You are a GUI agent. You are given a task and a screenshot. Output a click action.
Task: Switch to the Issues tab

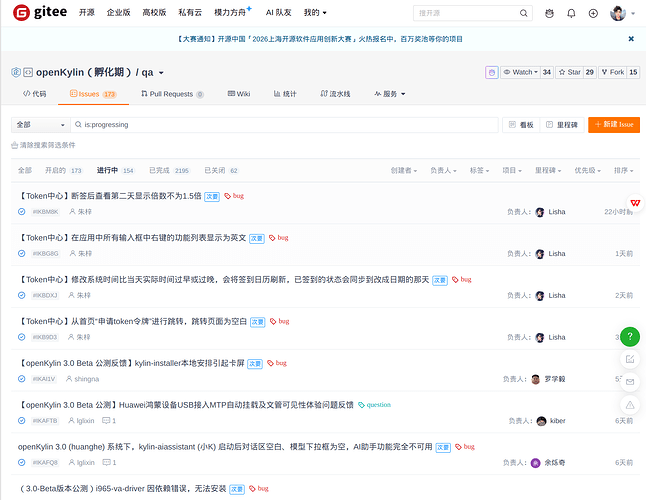click(x=93, y=94)
